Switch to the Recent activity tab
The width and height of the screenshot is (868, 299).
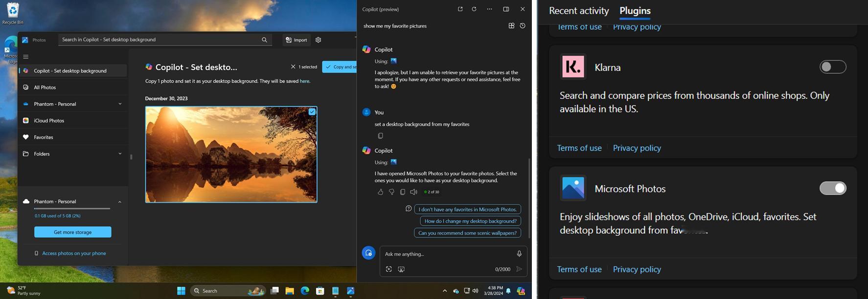click(579, 11)
